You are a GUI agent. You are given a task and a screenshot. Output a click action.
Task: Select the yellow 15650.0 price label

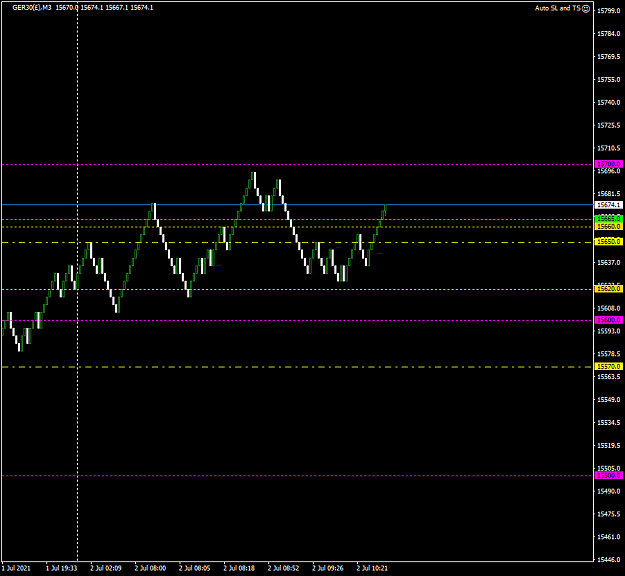(609, 242)
